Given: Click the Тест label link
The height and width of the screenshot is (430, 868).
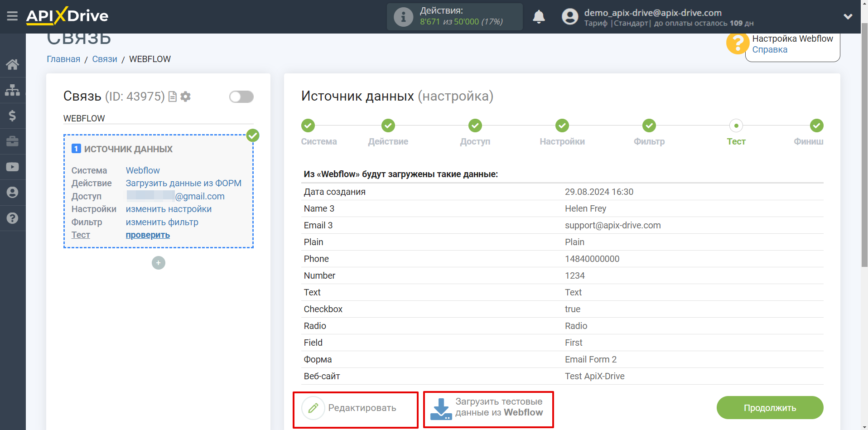Looking at the screenshot, I should 81,235.
